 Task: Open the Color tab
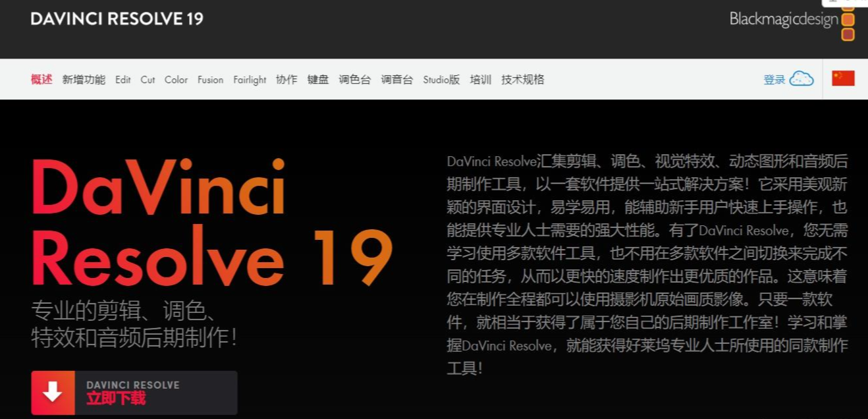click(x=176, y=80)
